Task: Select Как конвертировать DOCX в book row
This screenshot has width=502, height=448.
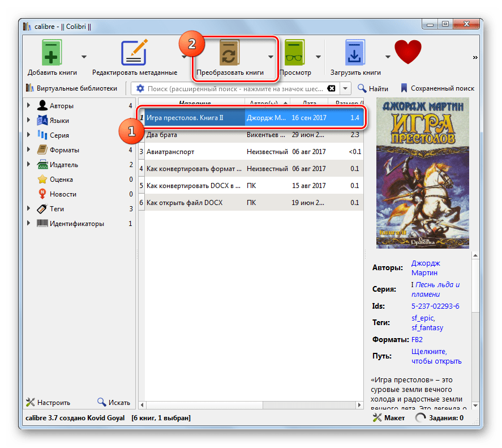Action: 251,186
